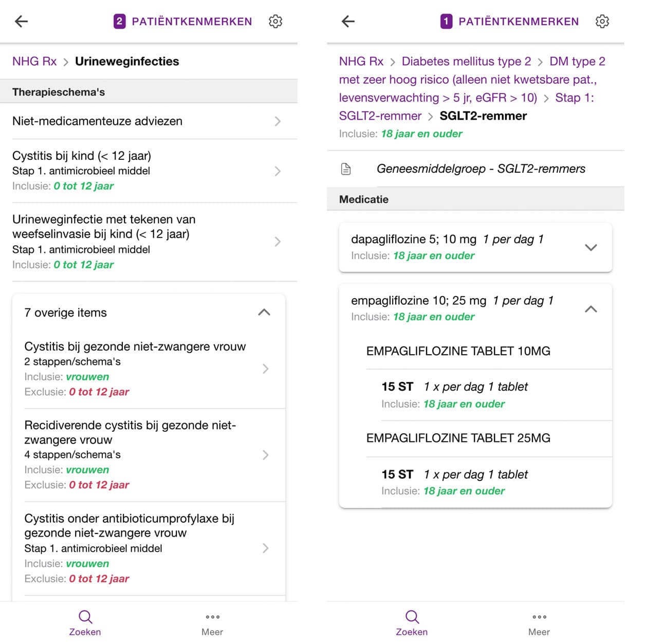The width and height of the screenshot is (663, 644).
Task: Collapse the empagliflozine 10; 25 mg card
Action: (591, 309)
